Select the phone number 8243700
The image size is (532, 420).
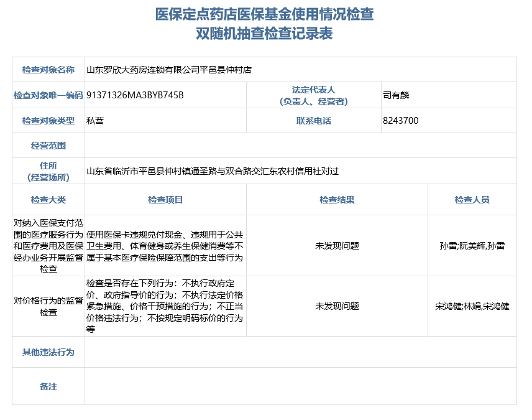pyautogui.click(x=401, y=121)
